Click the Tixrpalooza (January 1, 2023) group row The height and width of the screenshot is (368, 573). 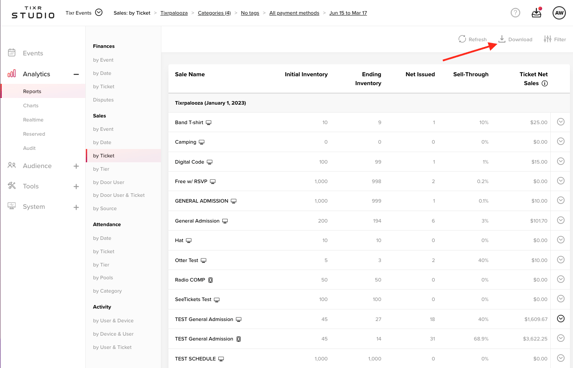369,103
